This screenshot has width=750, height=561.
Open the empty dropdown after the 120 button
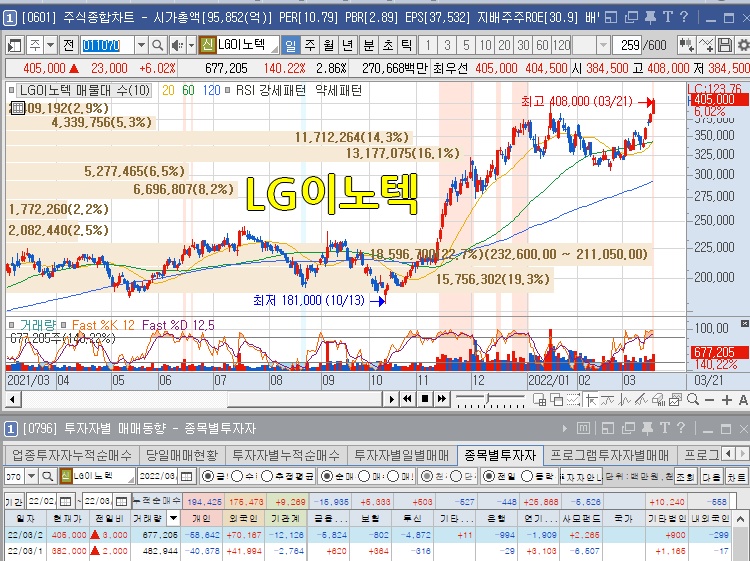603,46
